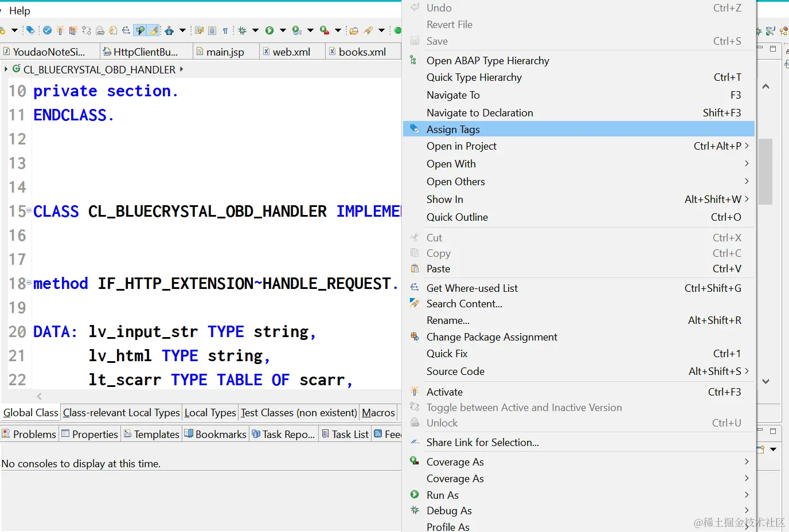Toggle Block Selection Mode toolbar button
This screenshot has height=532, width=789.
click(x=212, y=30)
